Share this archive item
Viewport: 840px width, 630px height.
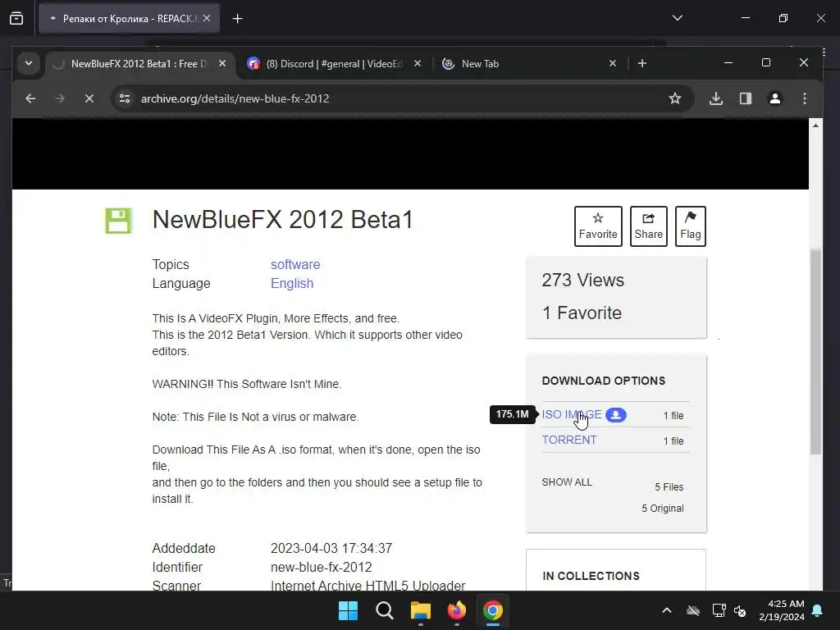[648, 226]
